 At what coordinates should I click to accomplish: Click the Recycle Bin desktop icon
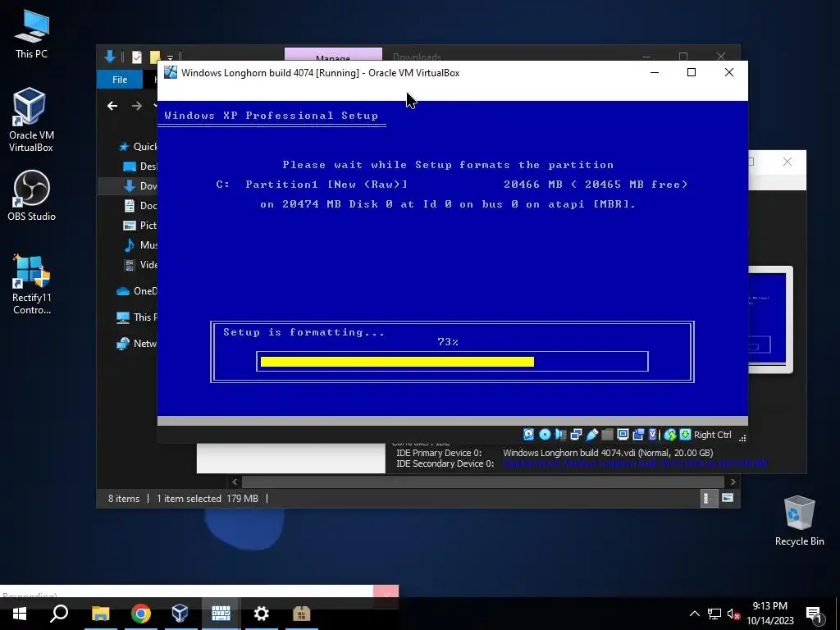(799, 521)
